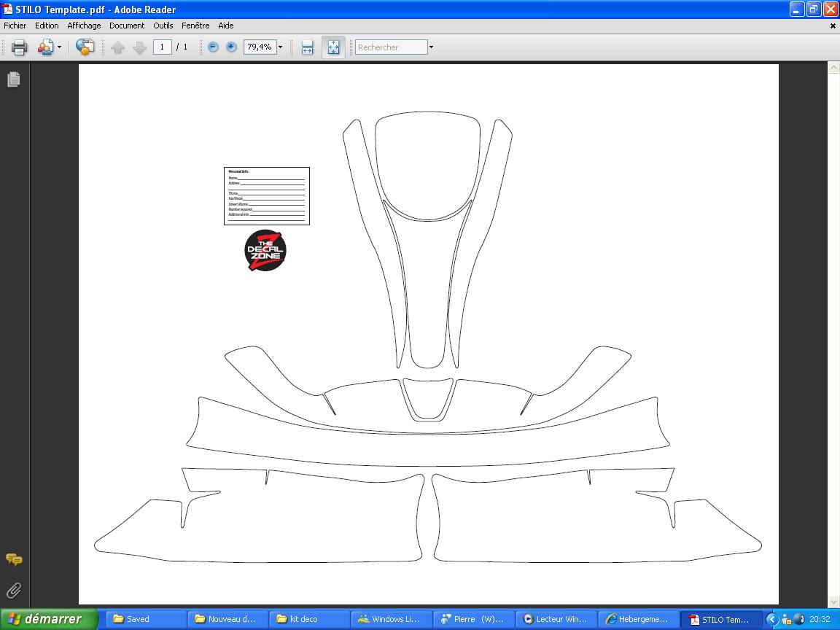Click the vertical scrollbar up arrow
The height and width of the screenshot is (630, 840).
(833, 68)
